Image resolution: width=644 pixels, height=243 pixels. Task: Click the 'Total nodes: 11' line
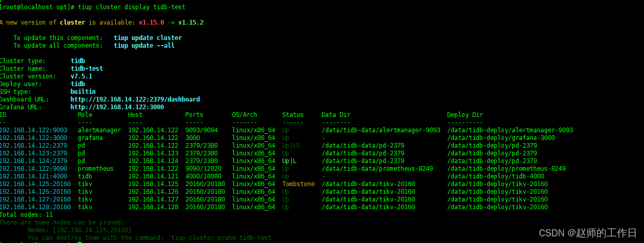(x=27, y=215)
